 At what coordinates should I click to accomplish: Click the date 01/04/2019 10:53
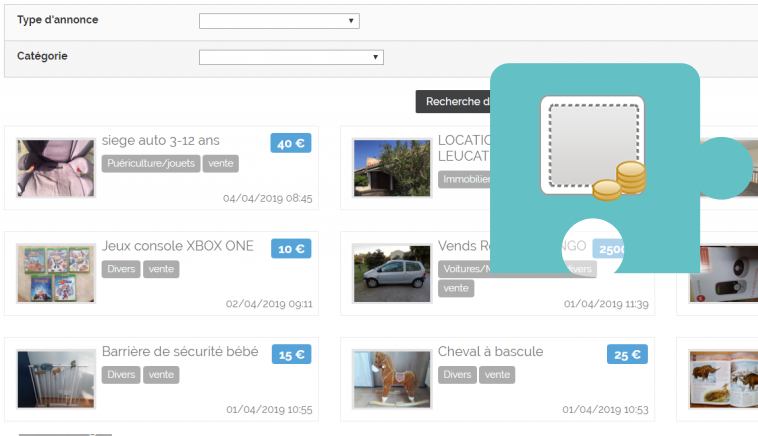coord(605,410)
